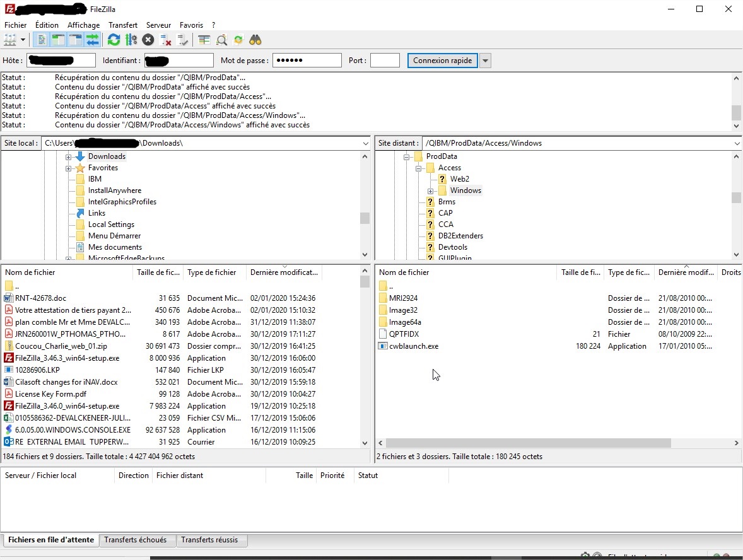Open the quick connect options dropdown

point(484,60)
